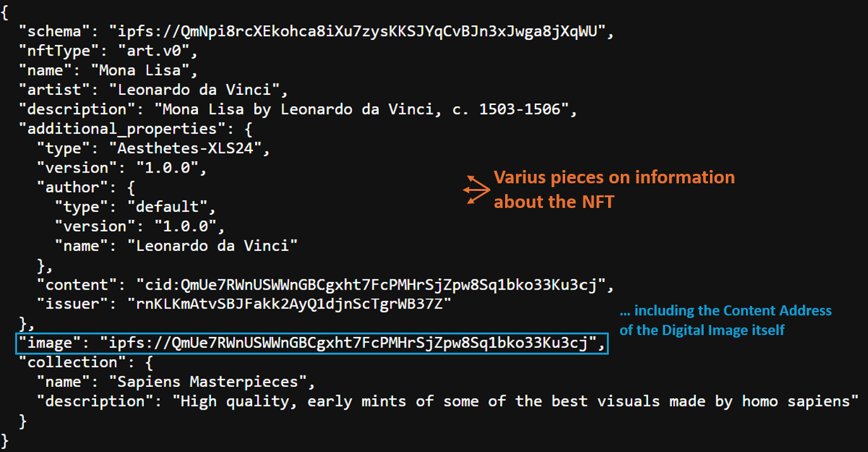The height and width of the screenshot is (452, 868).
Task: Open the schema ipfs link
Action: 357,31
